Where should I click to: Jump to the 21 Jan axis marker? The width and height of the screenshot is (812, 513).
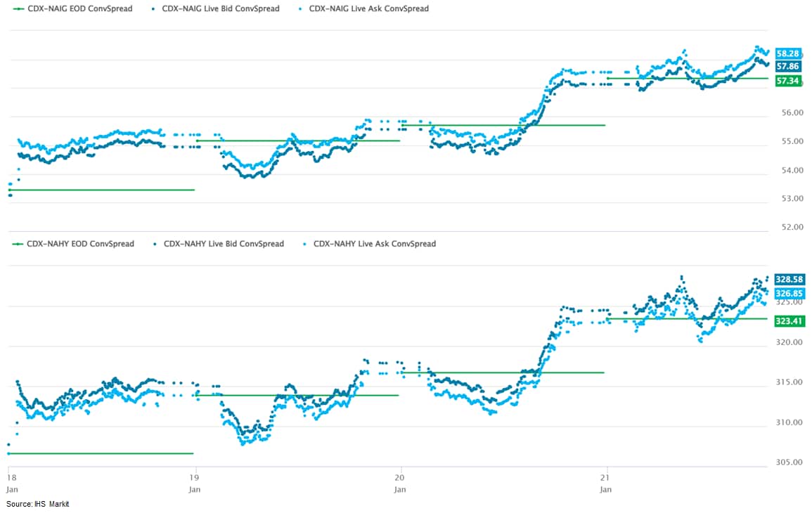click(x=606, y=483)
